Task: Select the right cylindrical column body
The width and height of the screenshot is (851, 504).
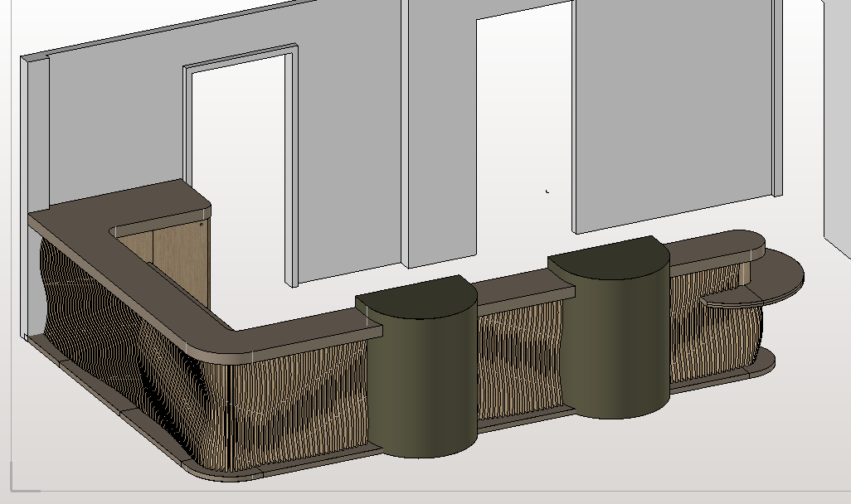Action: click(x=620, y=348)
